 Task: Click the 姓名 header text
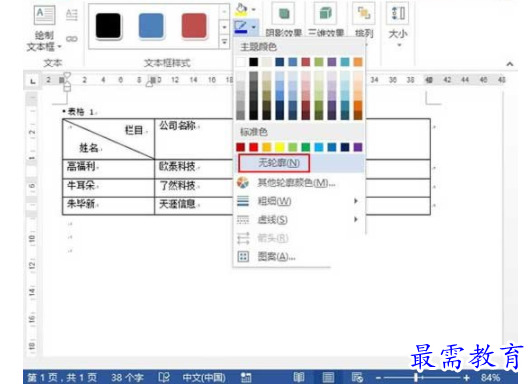click(x=89, y=148)
